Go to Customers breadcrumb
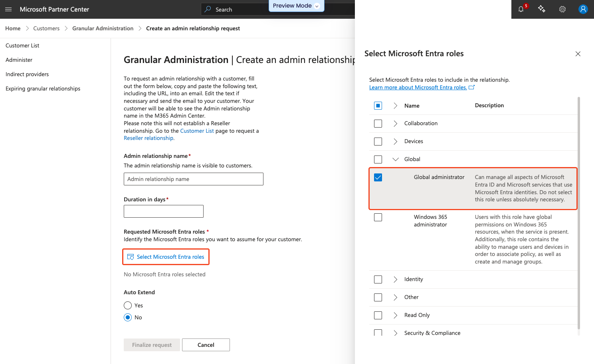 pyautogui.click(x=46, y=28)
